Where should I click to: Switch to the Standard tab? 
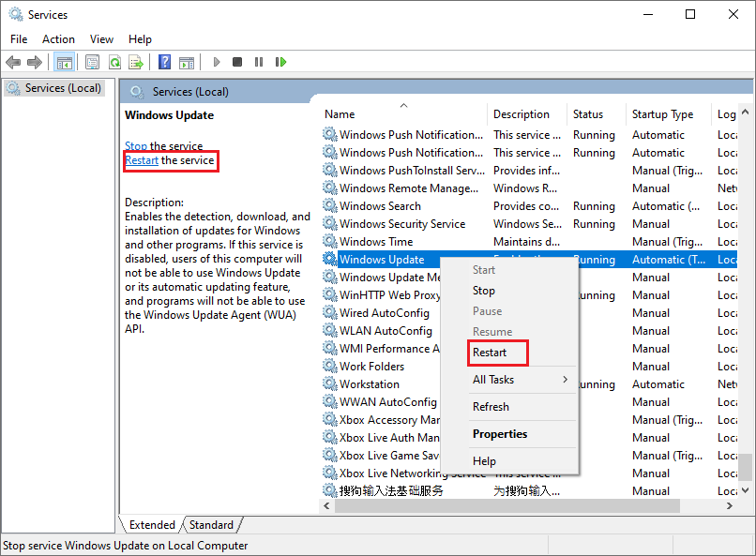pos(212,525)
